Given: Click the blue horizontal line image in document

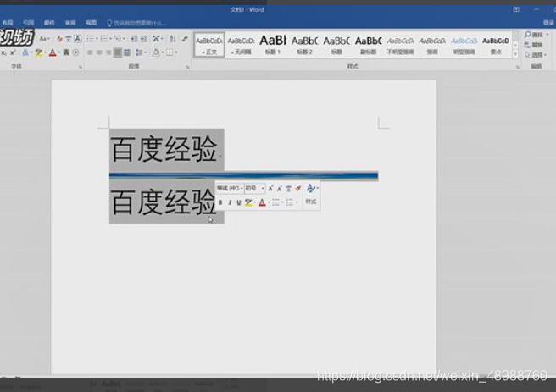Looking at the screenshot, I should pos(243,175).
